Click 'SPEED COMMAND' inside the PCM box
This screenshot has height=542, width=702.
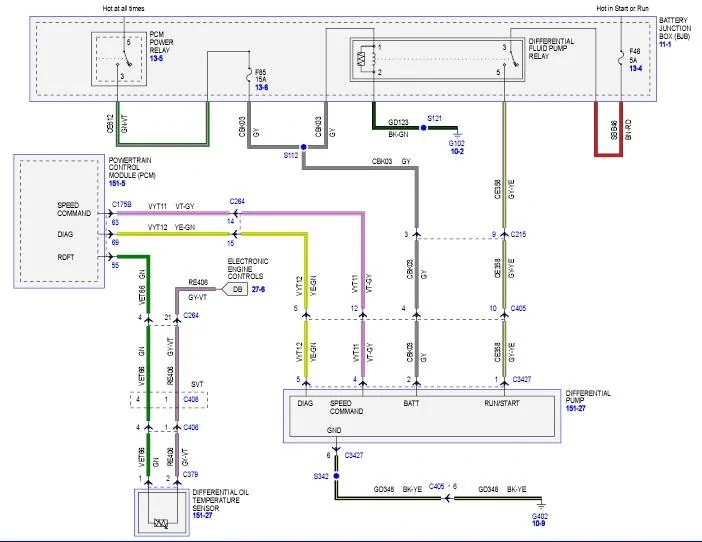pos(74,209)
